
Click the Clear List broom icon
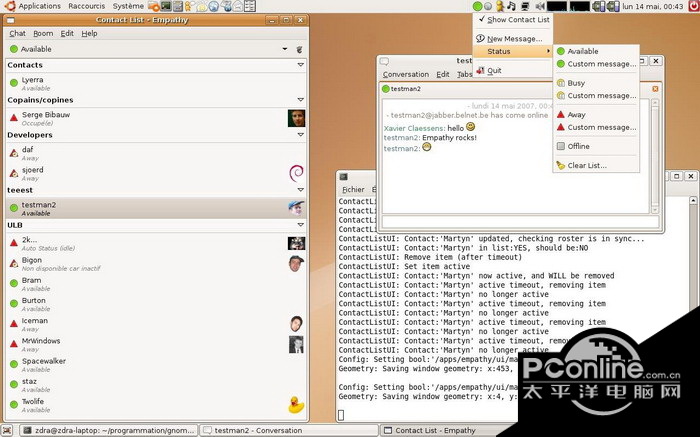click(561, 166)
